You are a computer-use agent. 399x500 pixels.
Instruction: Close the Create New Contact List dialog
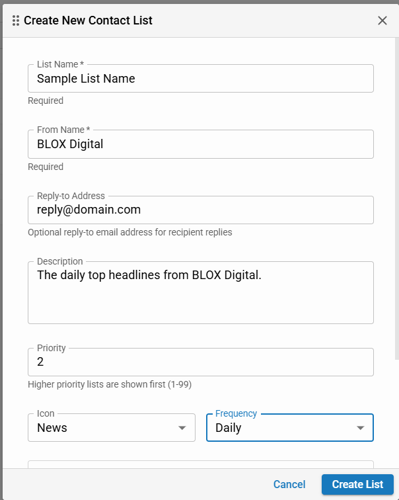click(x=382, y=21)
